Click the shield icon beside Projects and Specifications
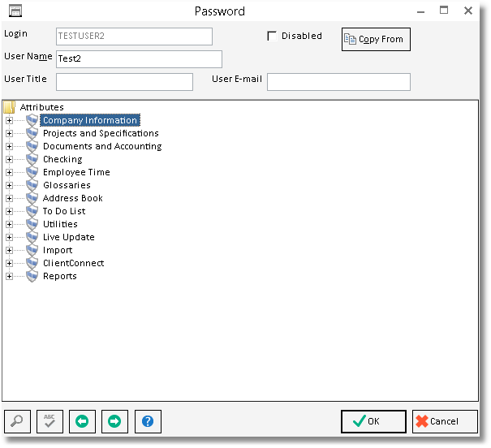The image size is (491, 448). 32,133
